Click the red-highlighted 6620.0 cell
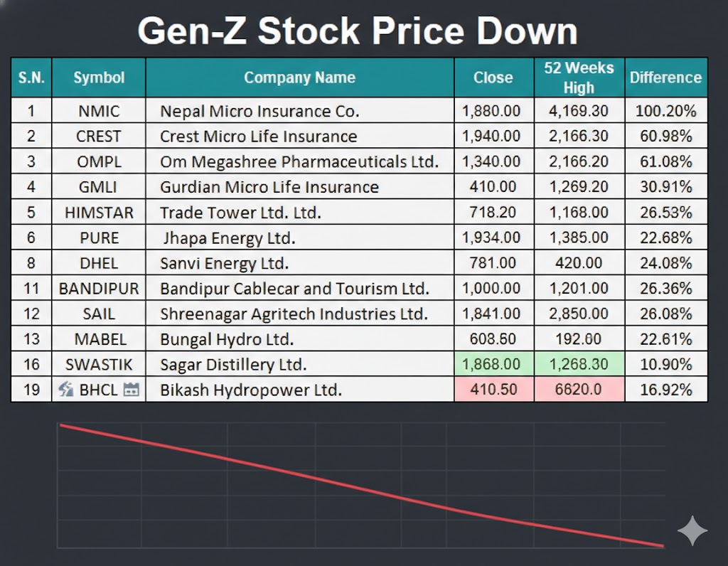Screen dimensions: 728x566 (x=579, y=390)
